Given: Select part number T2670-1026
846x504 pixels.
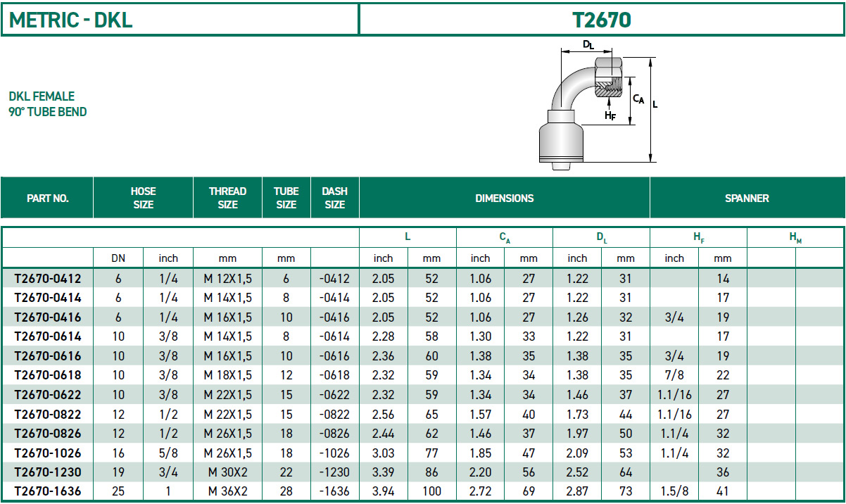Looking at the screenshot, I should [x=47, y=453].
